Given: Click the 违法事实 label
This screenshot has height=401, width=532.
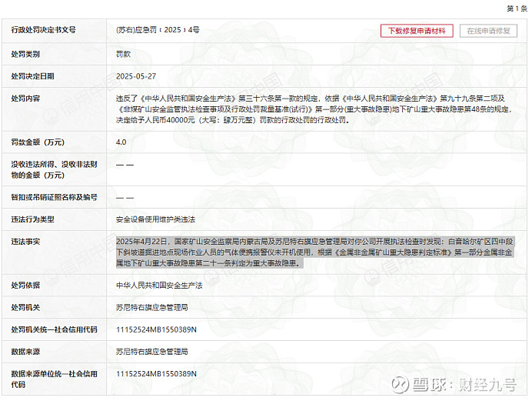Looking at the screenshot, I should (x=25, y=242).
